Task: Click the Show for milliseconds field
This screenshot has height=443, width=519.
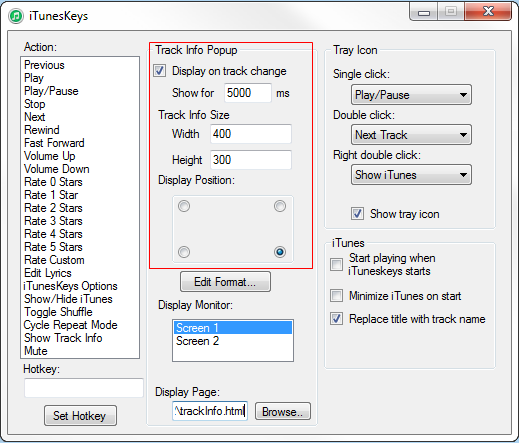Action: click(248, 93)
